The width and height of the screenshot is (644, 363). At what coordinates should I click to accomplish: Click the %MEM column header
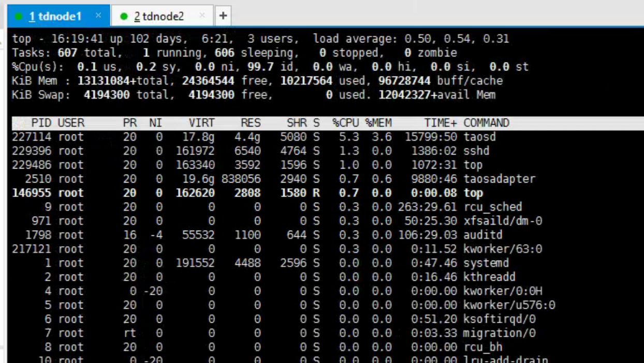[378, 123]
